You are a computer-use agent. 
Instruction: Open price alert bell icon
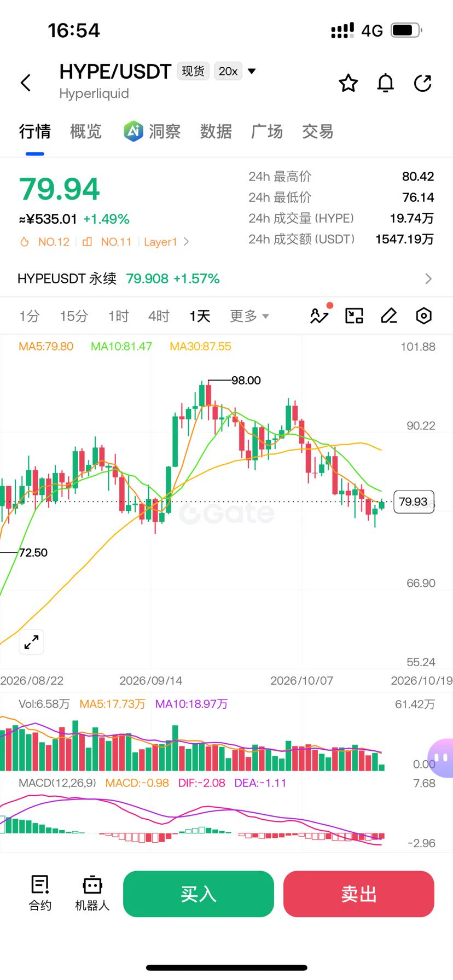386,83
